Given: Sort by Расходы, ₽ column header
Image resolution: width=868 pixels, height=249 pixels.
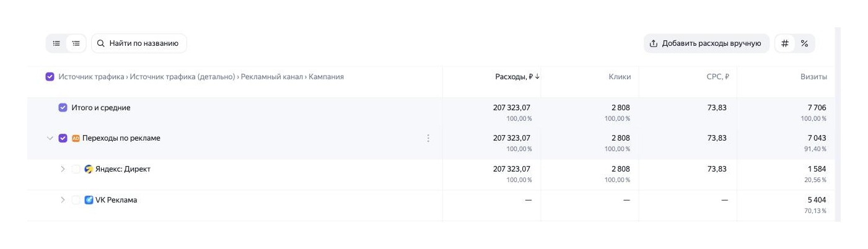Looking at the screenshot, I should 517,77.
